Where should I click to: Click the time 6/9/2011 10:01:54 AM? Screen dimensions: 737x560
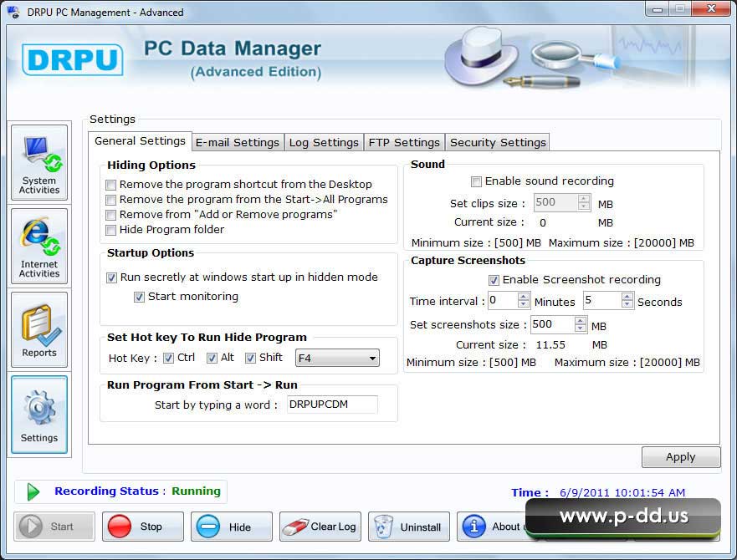coord(622,492)
